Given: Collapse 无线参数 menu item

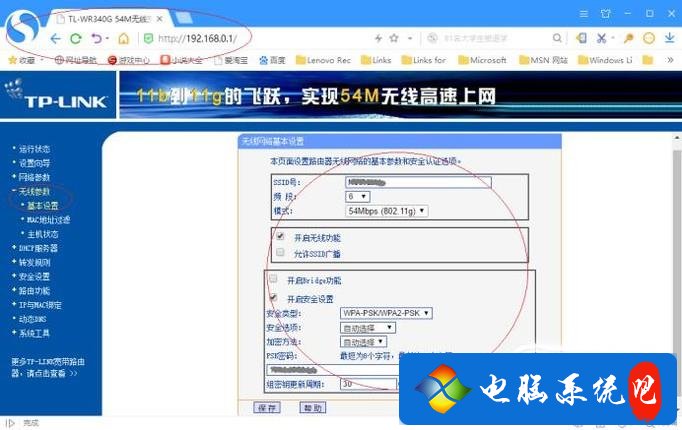Looking at the screenshot, I should 34,191.
